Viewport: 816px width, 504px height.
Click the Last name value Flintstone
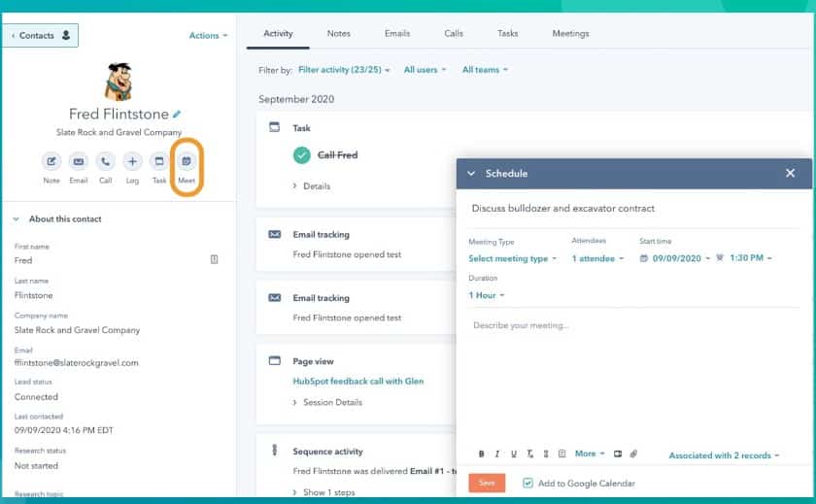click(33, 295)
